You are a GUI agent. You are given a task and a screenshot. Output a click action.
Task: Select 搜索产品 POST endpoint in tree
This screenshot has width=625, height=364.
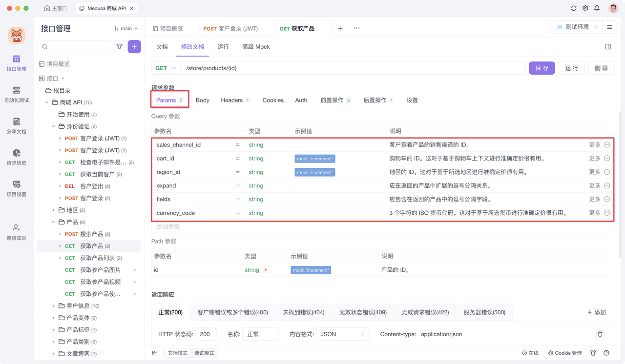[88, 234]
